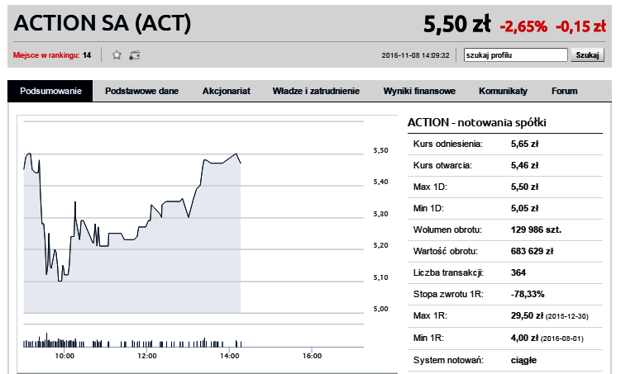Open the Komunikaty tab
This screenshot has height=374, width=640.
tap(503, 91)
